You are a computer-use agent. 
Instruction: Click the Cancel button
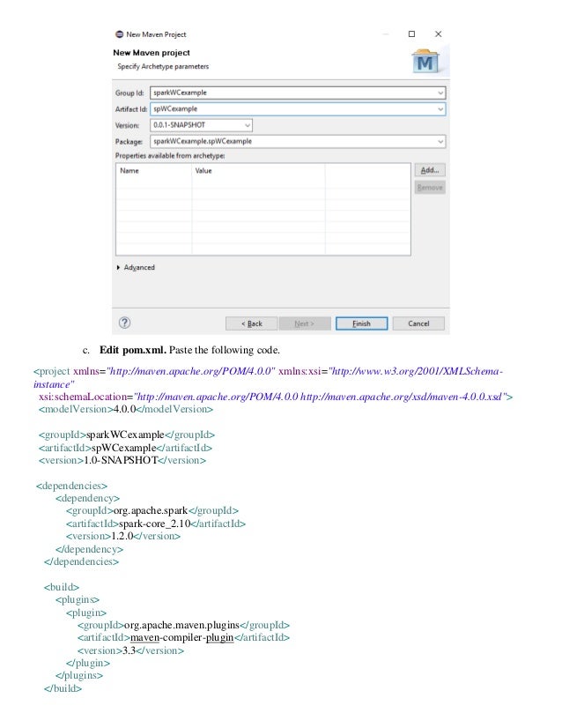(418, 323)
